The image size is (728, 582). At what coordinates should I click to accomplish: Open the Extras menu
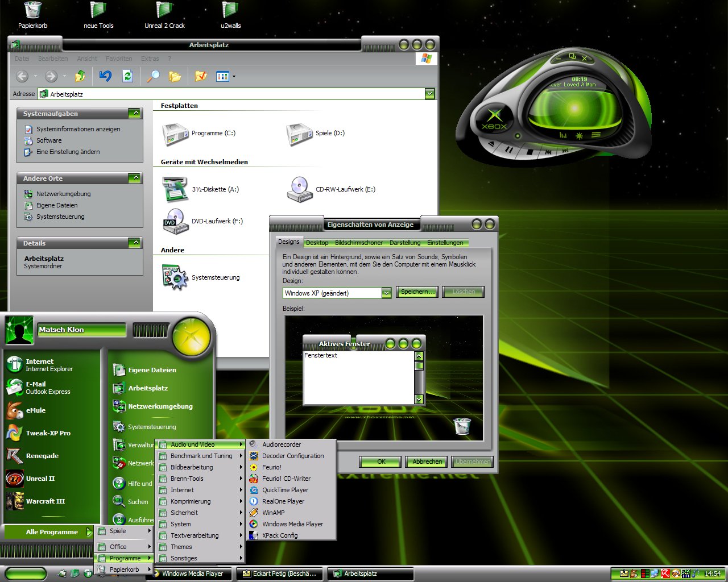point(150,59)
